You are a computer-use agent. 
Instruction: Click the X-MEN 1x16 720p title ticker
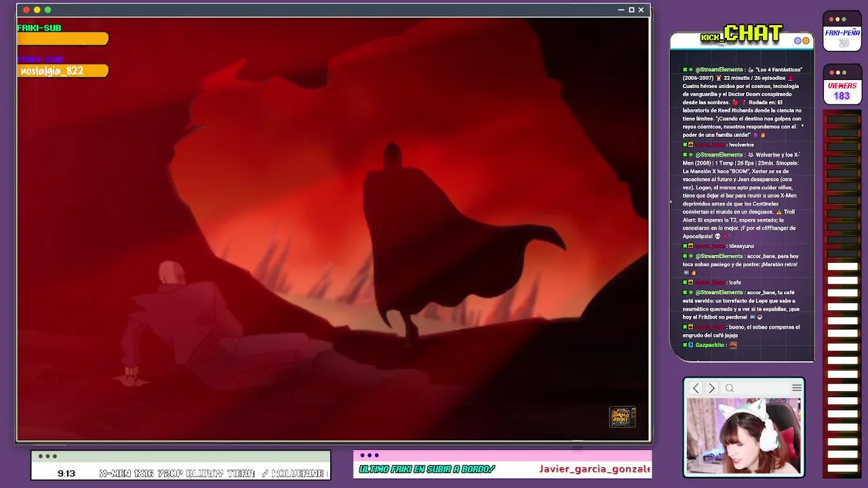[214, 473]
